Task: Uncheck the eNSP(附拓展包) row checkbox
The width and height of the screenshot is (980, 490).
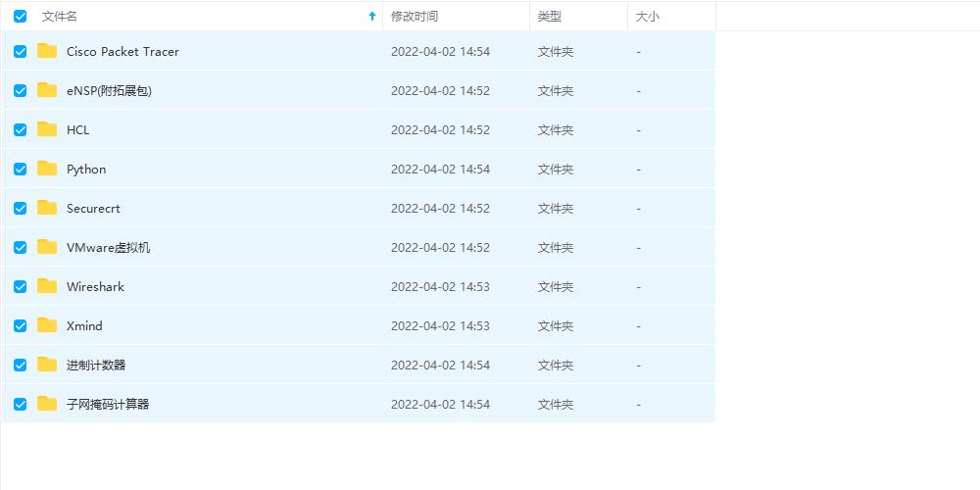Action: tap(20, 90)
